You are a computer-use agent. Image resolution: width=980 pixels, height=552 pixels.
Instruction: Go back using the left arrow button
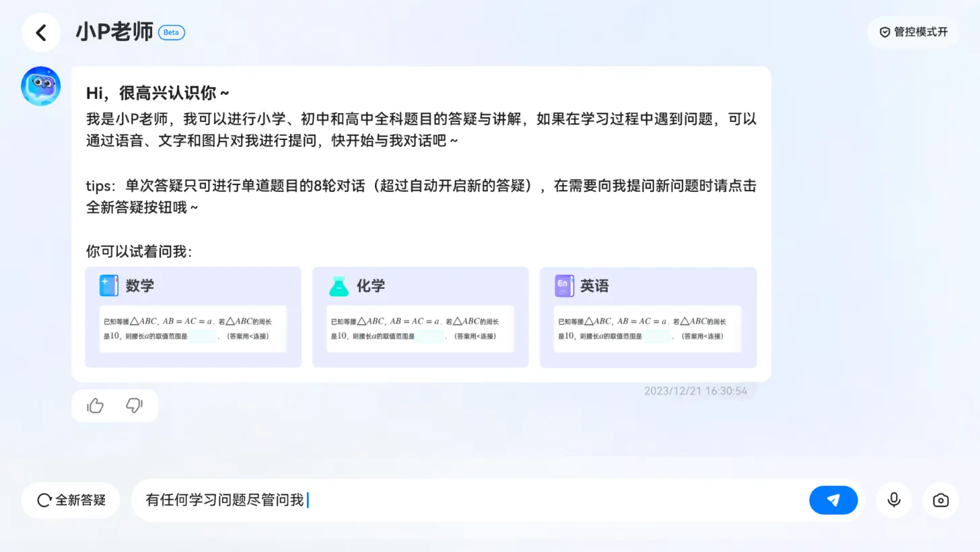click(40, 32)
